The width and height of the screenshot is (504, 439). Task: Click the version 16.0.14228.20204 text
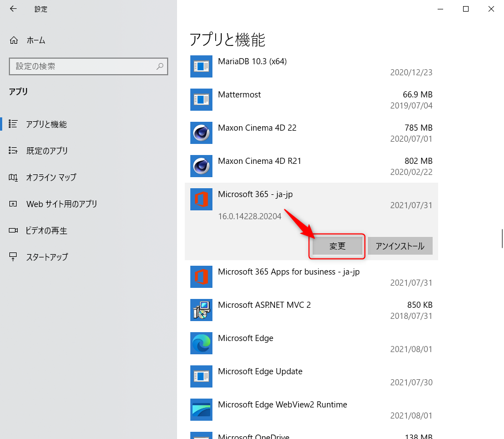pos(250,216)
